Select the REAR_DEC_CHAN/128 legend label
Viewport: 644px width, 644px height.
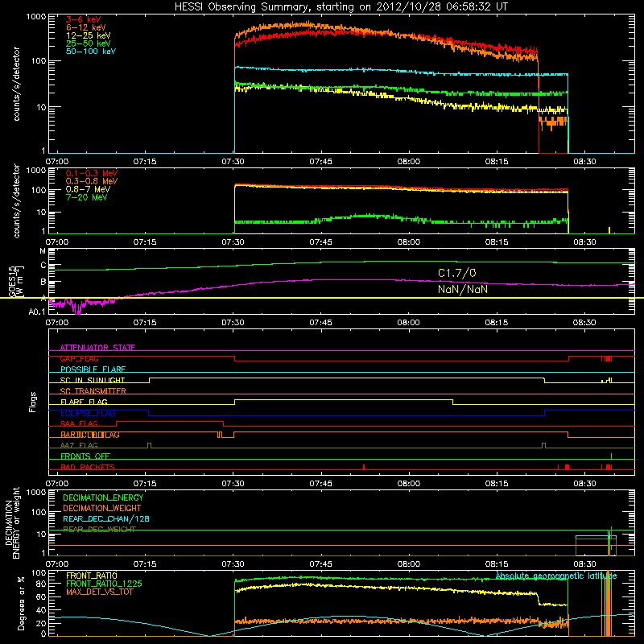pyautogui.click(x=106, y=519)
